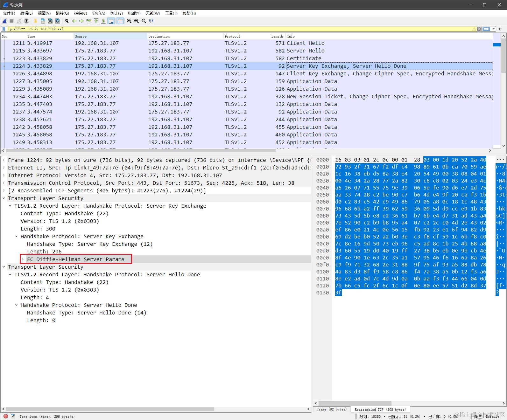This screenshot has height=420, width=507.
Task: Zoom in the main window text
Action: pyautogui.click(x=129, y=21)
